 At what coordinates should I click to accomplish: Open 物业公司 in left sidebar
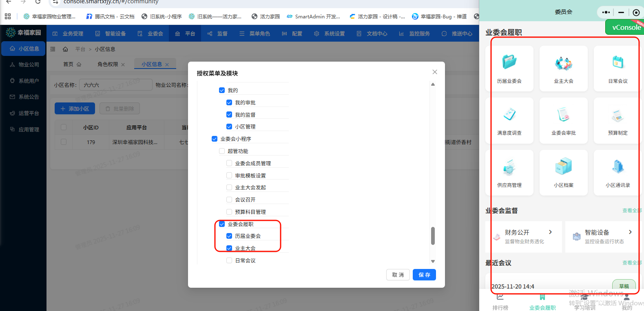pyautogui.click(x=24, y=64)
